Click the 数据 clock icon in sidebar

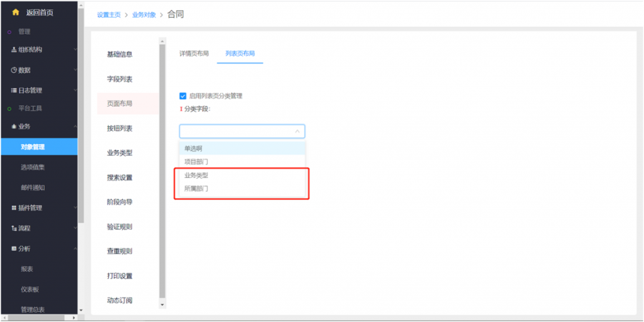click(14, 70)
